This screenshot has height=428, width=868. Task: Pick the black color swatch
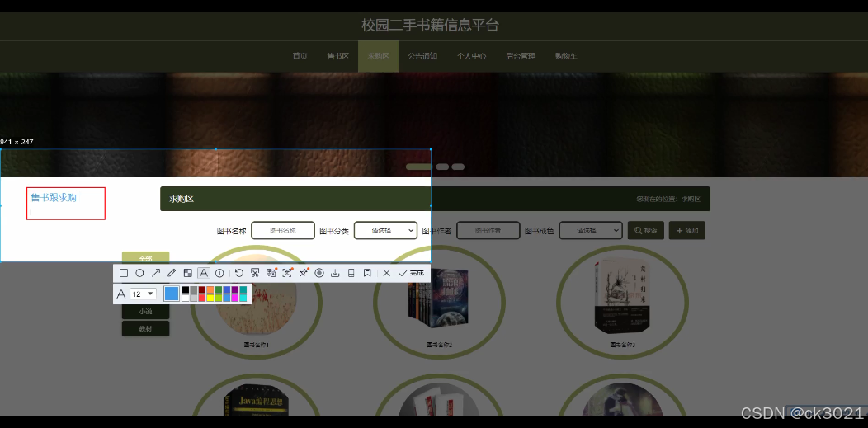(x=186, y=289)
